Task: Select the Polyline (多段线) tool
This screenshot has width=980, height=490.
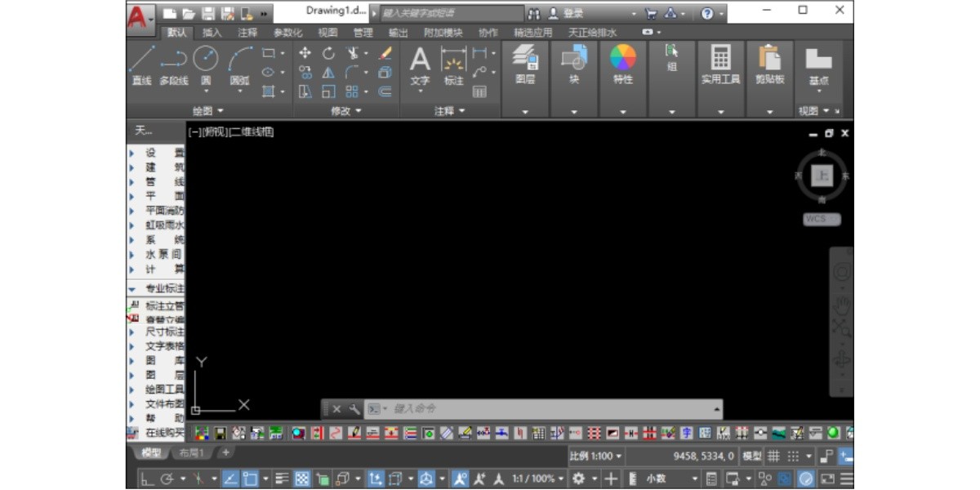Action: click(x=173, y=65)
